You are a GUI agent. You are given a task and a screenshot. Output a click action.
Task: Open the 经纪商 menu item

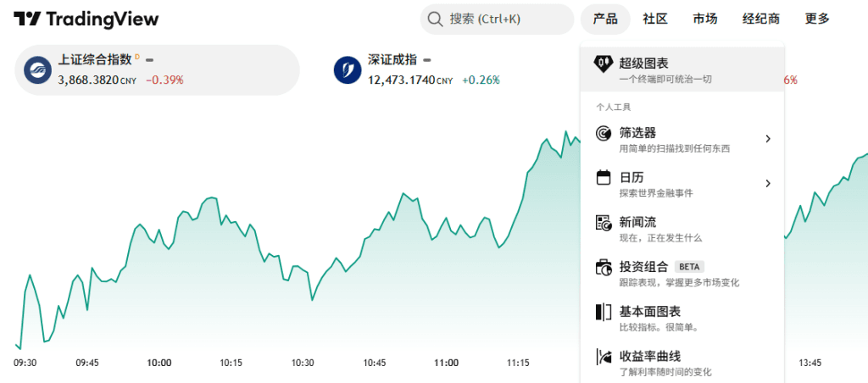(x=761, y=19)
